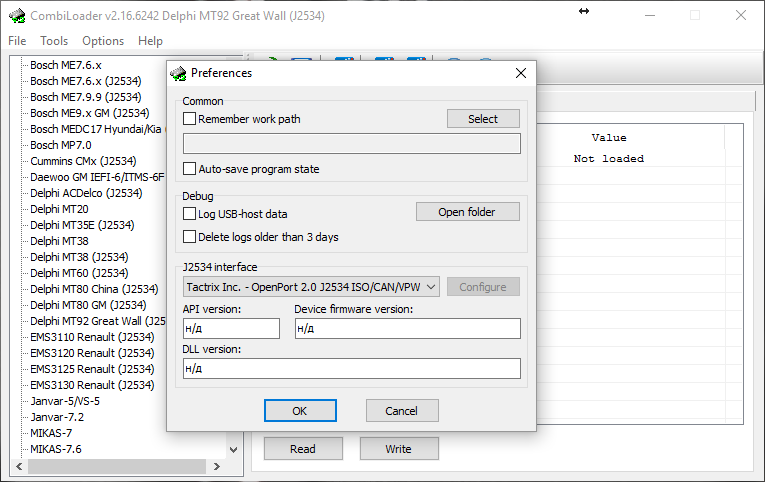Close the Preferences dialog with X
This screenshot has width=765, height=482.
[520, 73]
